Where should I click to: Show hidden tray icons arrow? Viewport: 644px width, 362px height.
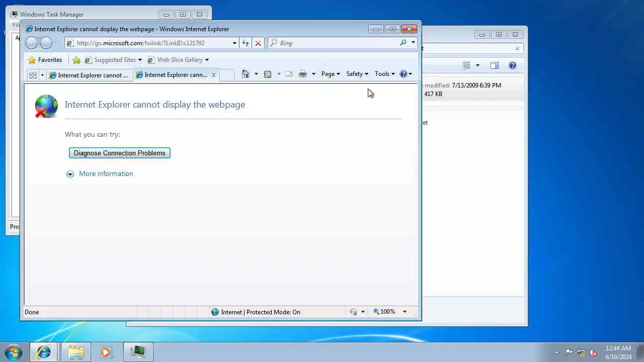pos(556,352)
